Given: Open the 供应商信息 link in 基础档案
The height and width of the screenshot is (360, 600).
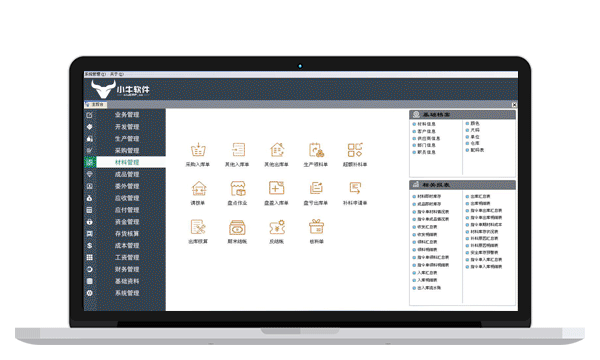Looking at the screenshot, I should 428,138.
